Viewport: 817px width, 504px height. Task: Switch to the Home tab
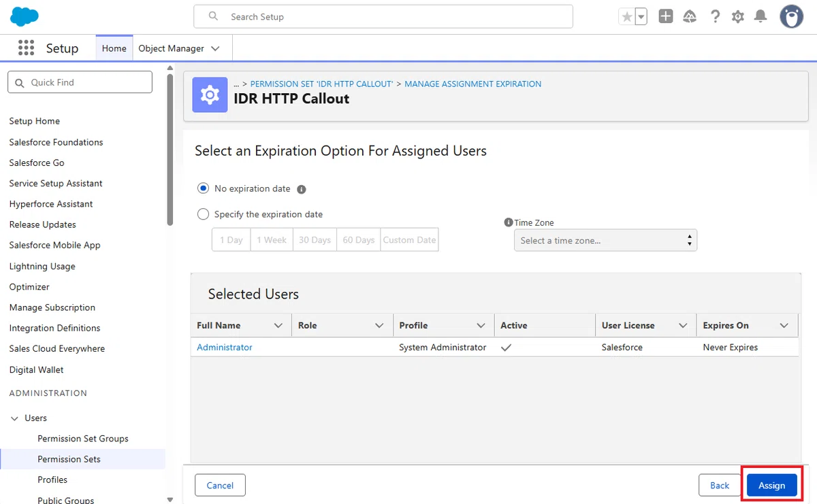(114, 48)
